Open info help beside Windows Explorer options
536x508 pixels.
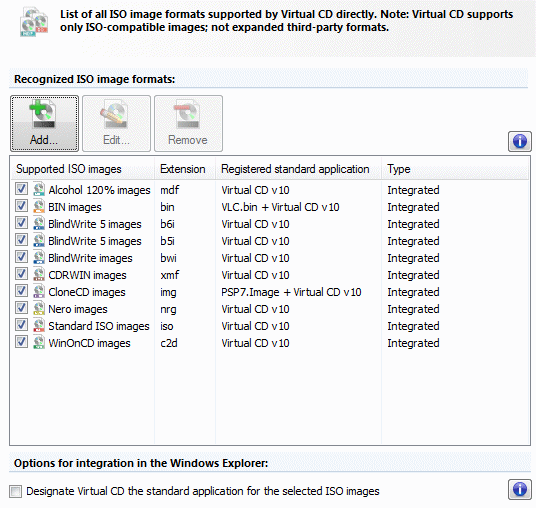pos(520,489)
